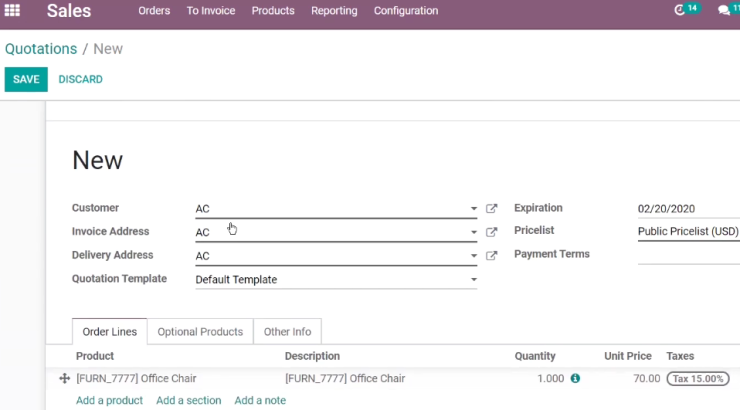Switch to the Other Info tab
The image size is (740, 410).
287,332
